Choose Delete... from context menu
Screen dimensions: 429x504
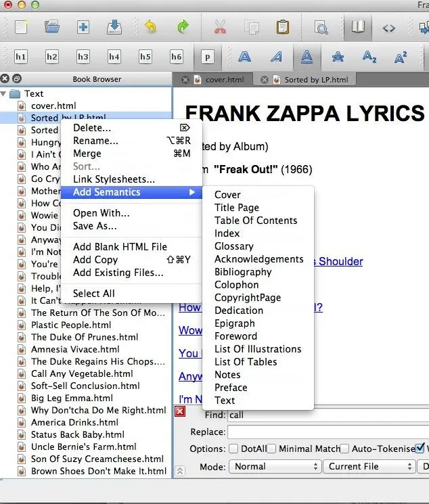(x=131, y=128)
